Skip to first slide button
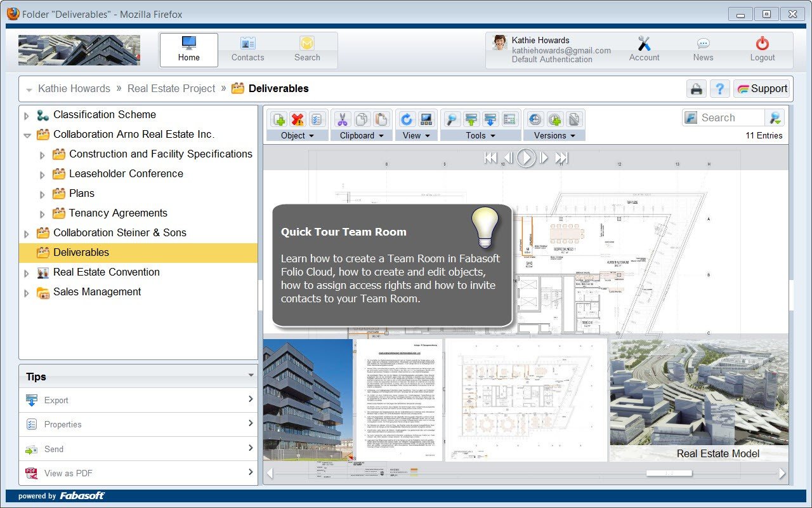This screenshot has height=508, width=812. pyautogui.click(x=490, y=158)
